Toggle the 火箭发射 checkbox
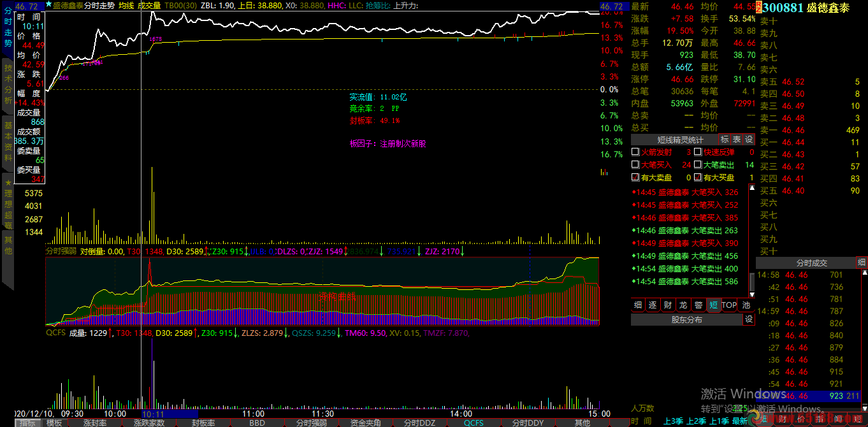 coord(635,152)
